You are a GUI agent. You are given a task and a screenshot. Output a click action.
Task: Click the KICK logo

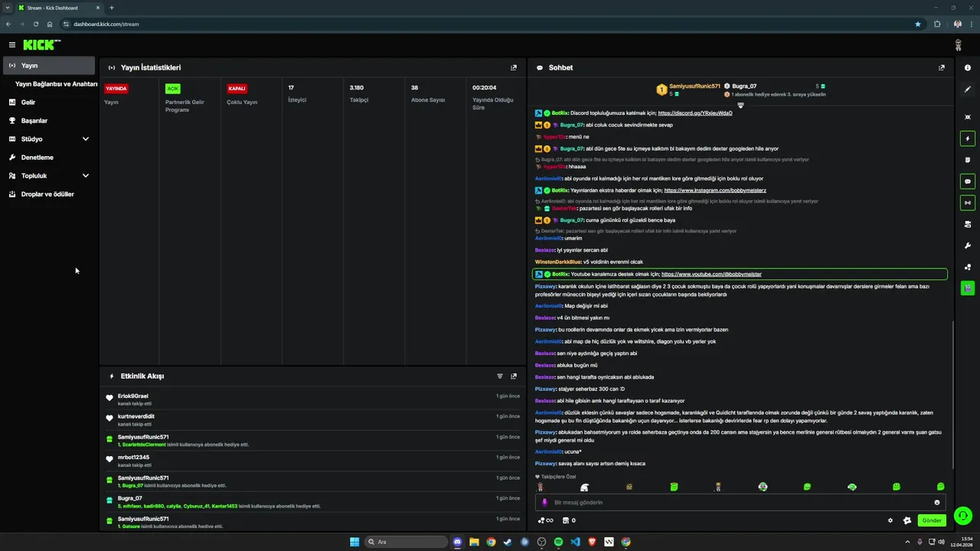coord(41,45)
